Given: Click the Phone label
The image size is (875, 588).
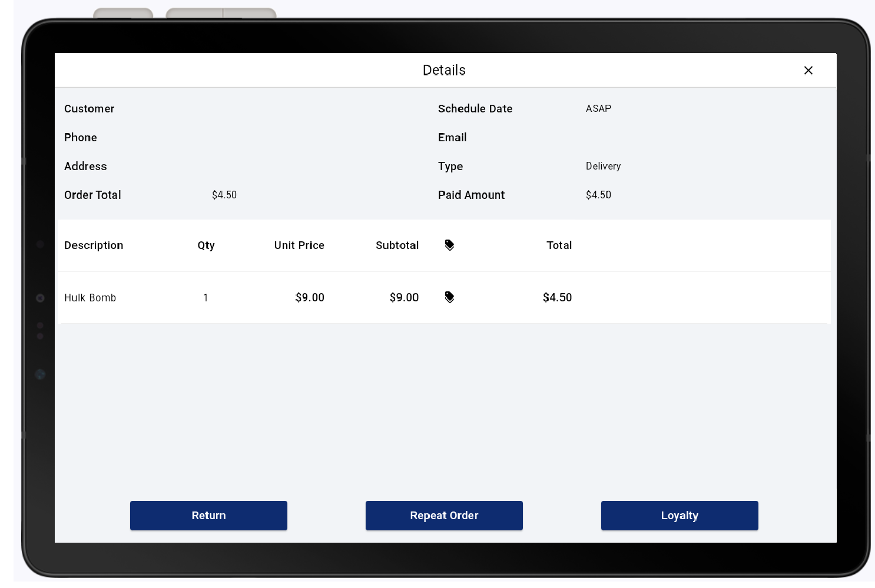Looking at the screenshot, I should (81, 138).
